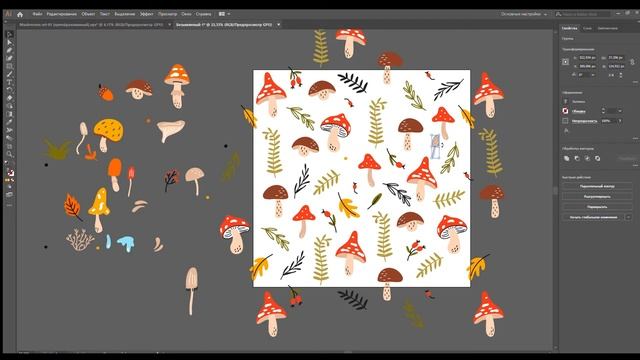Click the Unite pathfinder icon
The height and width of the screenshot is (360, 640).
(567, 158)
